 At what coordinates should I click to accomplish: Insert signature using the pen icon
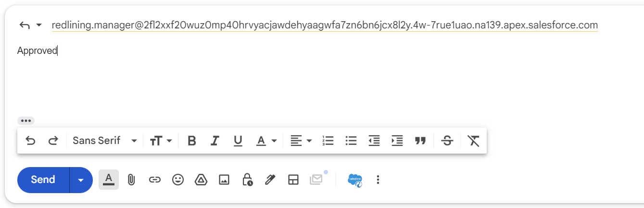(x=270, y=180)
